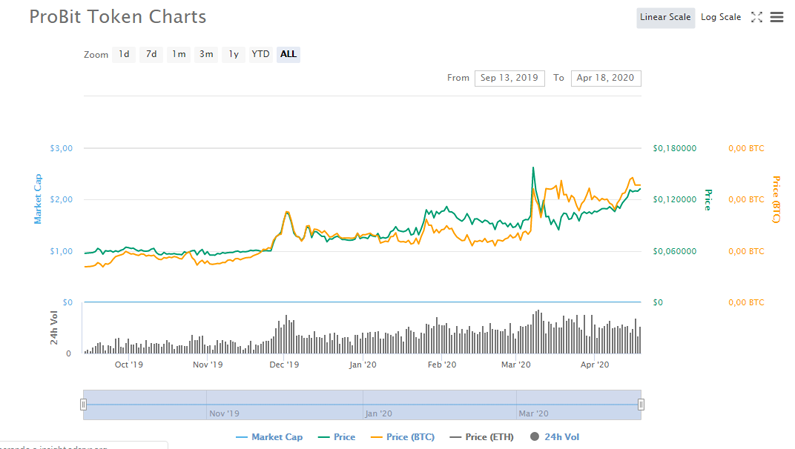Toggle fullscreen chart view
795x449 pixels.
coord(756,17)
